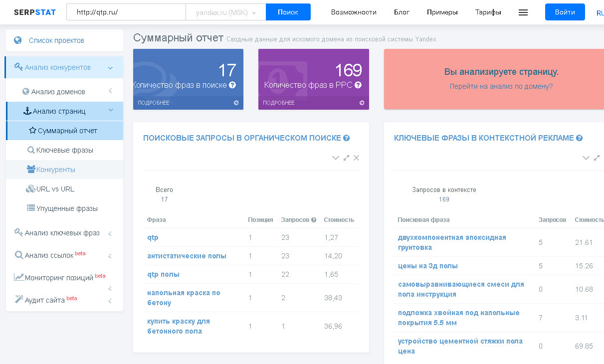Open phrase подложка хвойная под напольные покрытия
Screen dimensions: 604x364
pyautogui.click(x=459, y=318)
